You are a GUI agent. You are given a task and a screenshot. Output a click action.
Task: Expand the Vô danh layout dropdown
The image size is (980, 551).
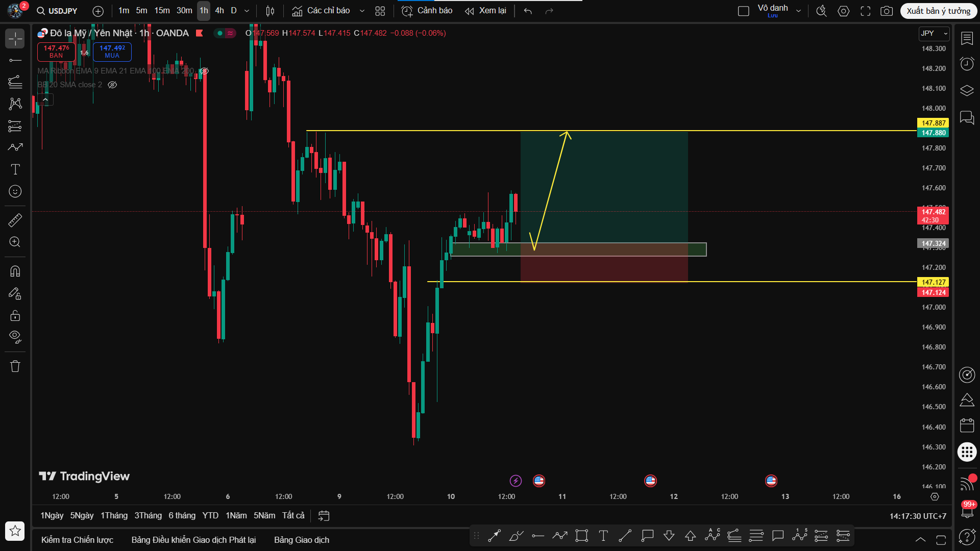pos(798,11)
